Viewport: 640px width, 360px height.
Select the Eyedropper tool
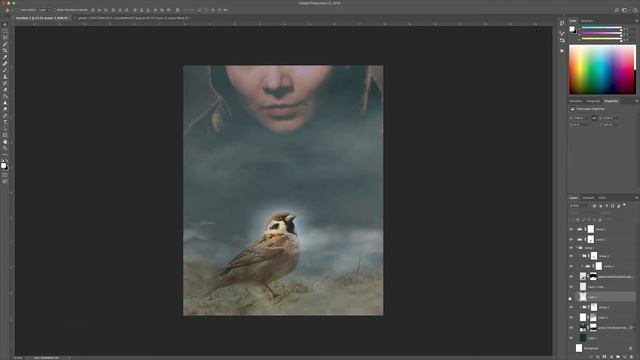coord(5,57)
